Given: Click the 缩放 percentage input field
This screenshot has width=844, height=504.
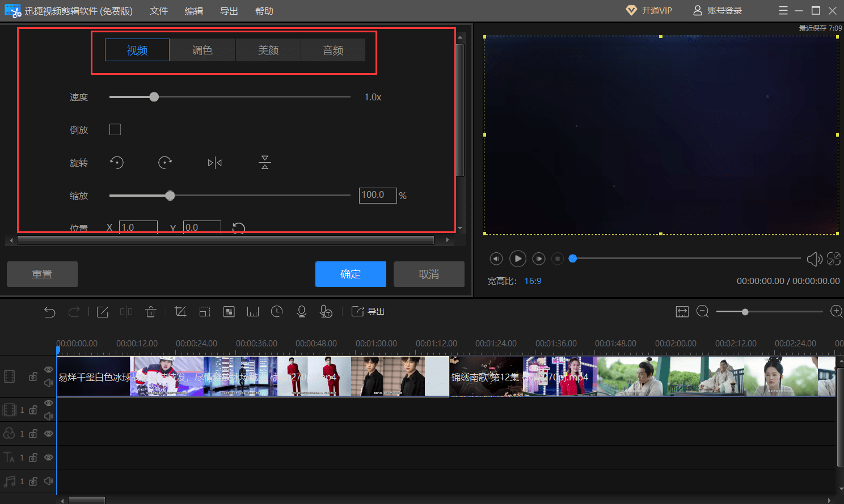Looking at the screenshot, I should click(x=377, y=196).
